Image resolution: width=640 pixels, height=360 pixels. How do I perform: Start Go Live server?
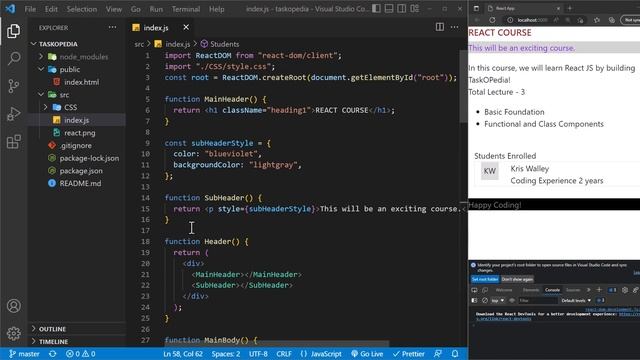[x=367, y=354]
